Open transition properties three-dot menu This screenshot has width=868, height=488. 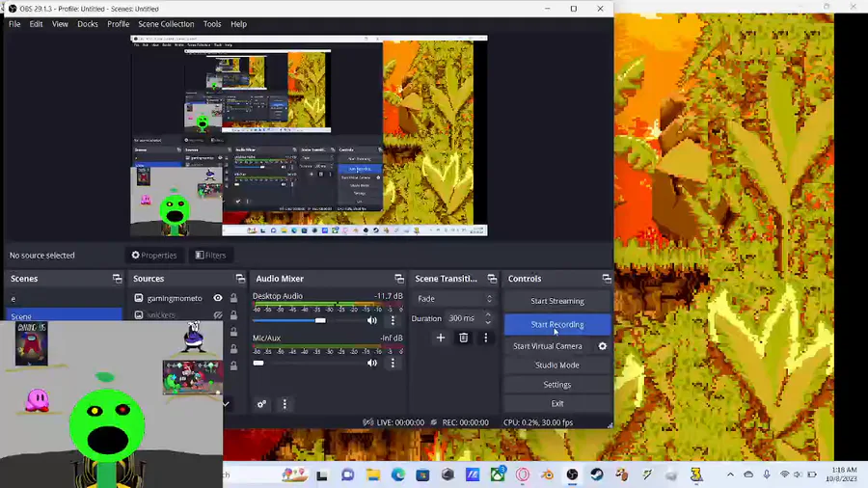coord(486,338)
